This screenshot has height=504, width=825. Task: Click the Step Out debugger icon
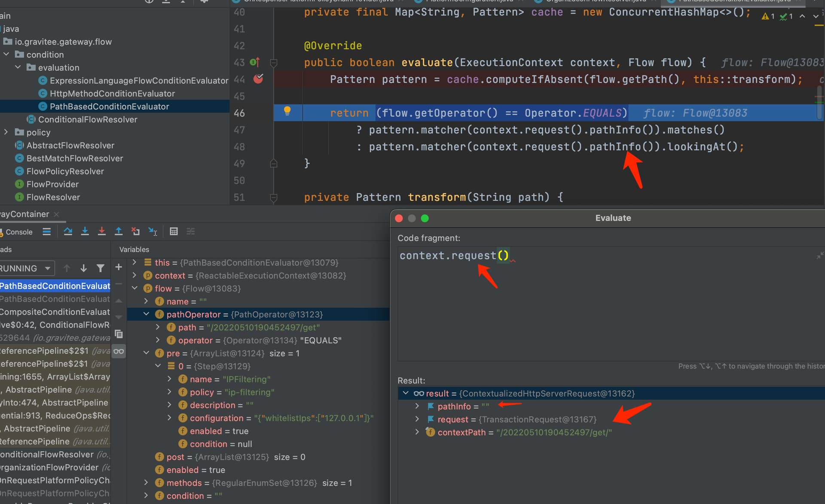(x=119, y=232)
